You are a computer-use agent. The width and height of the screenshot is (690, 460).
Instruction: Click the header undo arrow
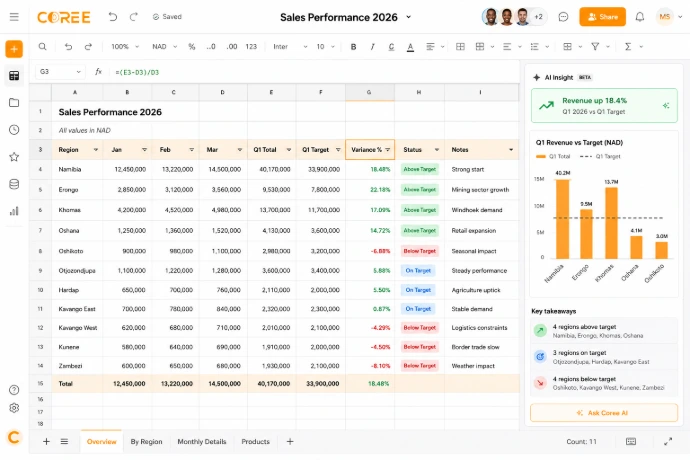(x=113, y=17)
